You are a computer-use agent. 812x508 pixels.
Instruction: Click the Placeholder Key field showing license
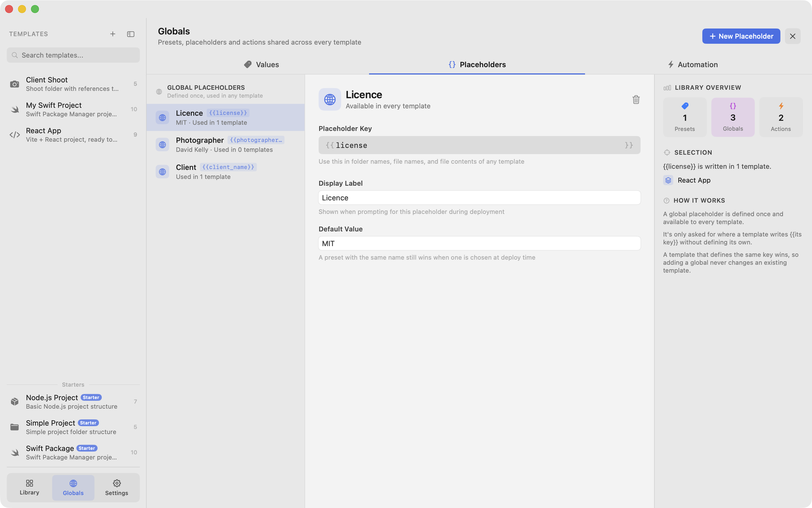(480, 145)
